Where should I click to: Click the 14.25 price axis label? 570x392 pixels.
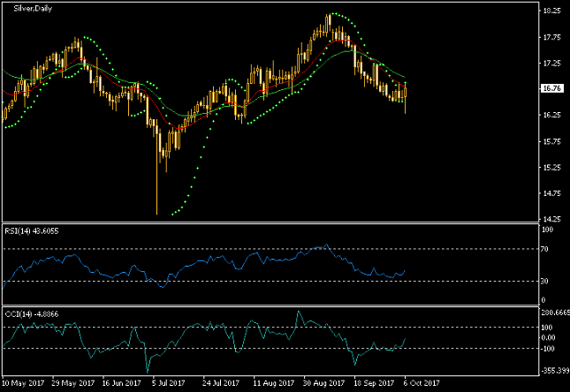point(551,219)
